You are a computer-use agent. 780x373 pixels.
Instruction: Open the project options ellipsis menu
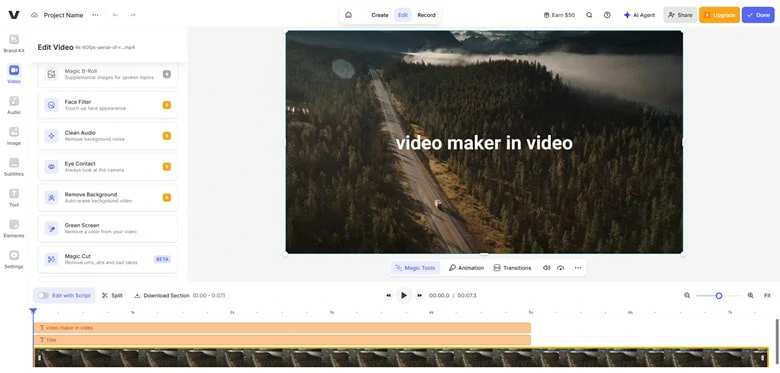pyautogui.click(x=96, y=15)
